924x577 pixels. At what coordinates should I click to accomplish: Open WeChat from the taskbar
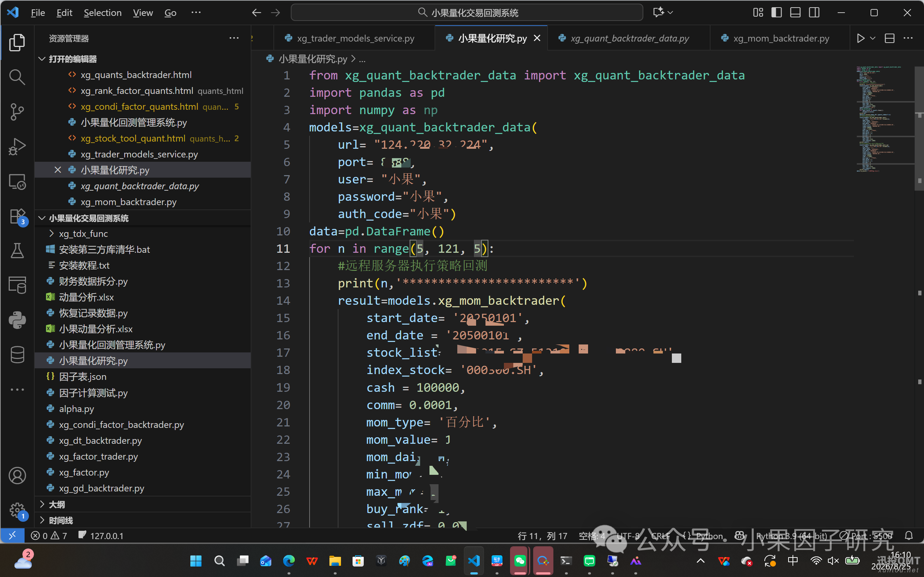click(520, 561)
